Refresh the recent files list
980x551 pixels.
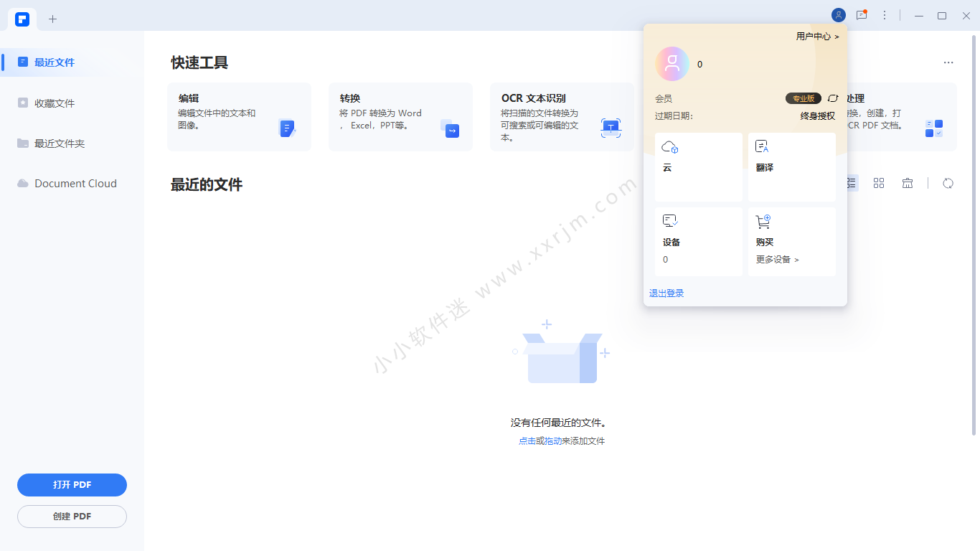pos(948,183)
